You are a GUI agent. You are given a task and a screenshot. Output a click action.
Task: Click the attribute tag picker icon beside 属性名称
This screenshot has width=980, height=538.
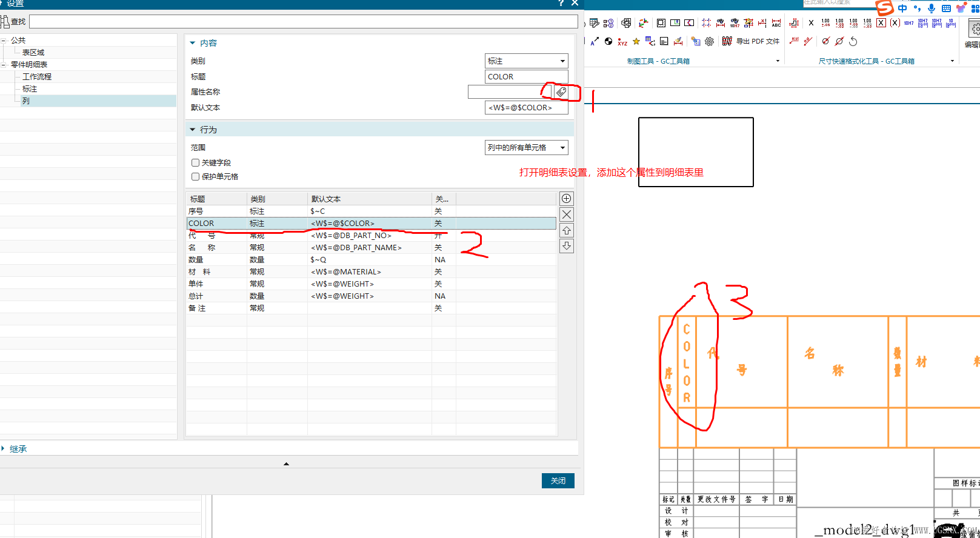[561, 92]
